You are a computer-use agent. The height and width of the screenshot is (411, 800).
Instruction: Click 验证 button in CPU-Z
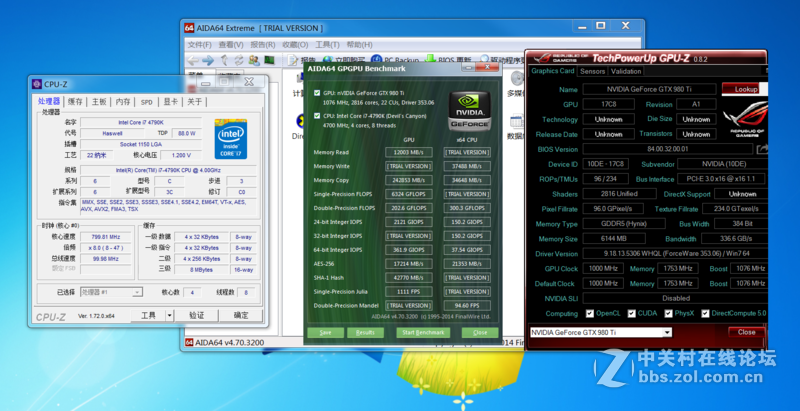point(196,316)
